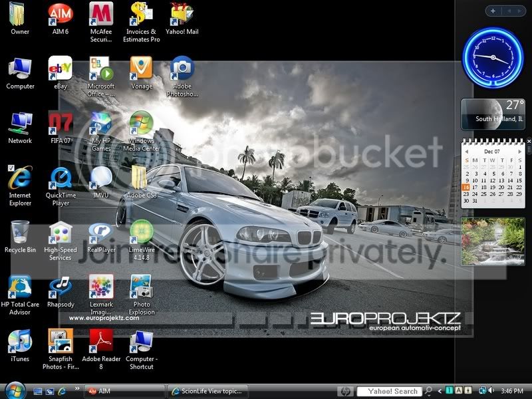This screenshot has width=532, height=399.
Task: Click the Windows Start orb
Action: click(15, 391)
